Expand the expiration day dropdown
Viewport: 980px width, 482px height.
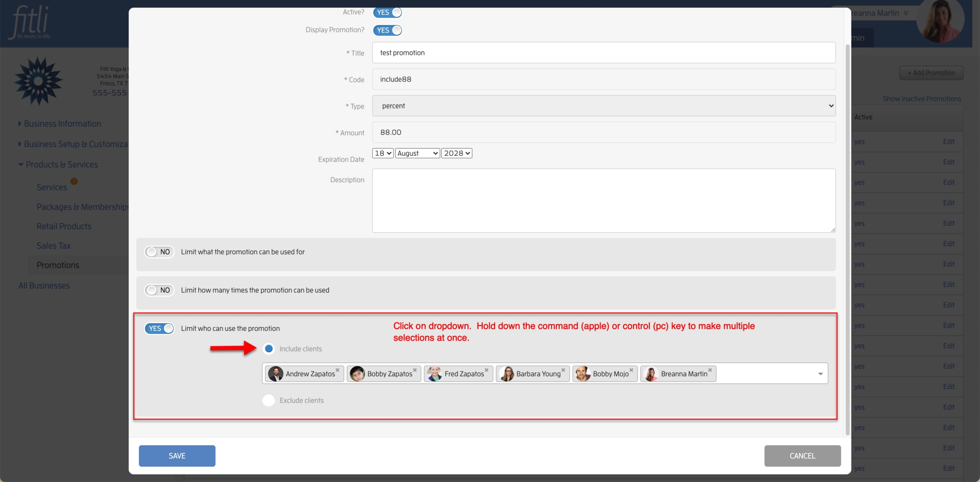point(382,152)
